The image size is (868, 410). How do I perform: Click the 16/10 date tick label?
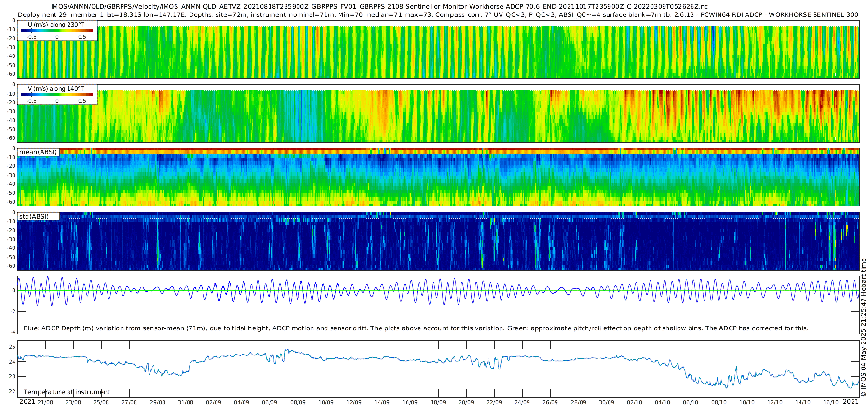[831, 402]
